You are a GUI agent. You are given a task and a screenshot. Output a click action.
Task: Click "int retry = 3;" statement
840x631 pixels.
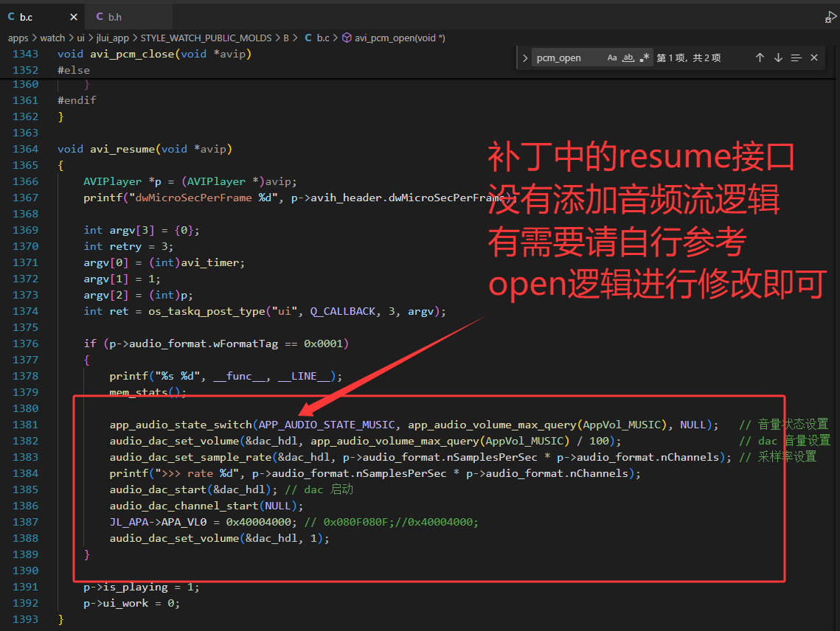128,246
